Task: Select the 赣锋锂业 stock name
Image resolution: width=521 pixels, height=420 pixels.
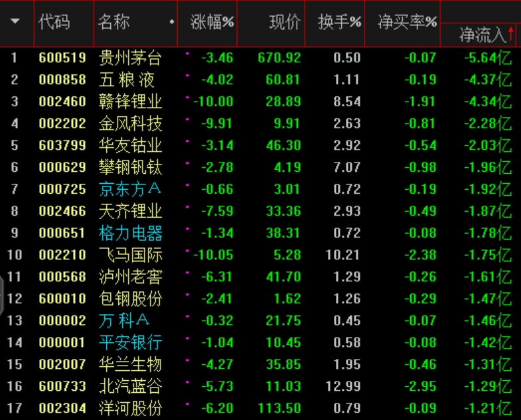Action: pyautogui.click(x=130, y=102)
